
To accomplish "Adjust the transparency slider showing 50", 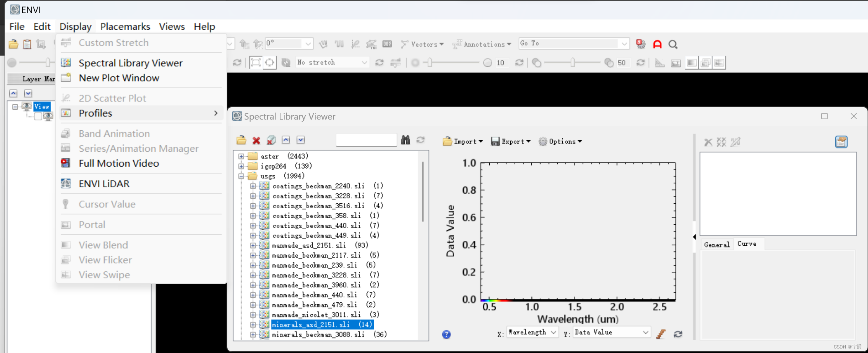I will tap(573, 63).
